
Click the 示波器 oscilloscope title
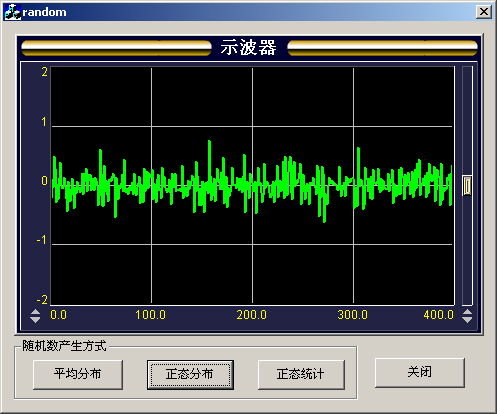[x=249, y=48]
